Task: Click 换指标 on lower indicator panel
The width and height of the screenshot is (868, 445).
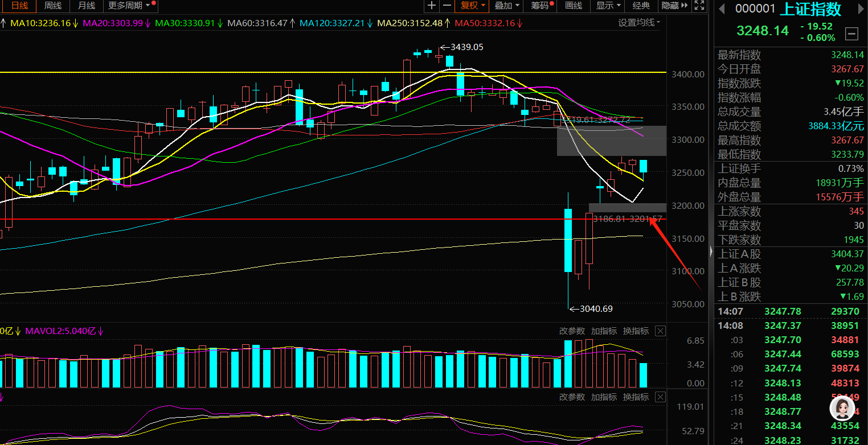Action: 636,397
